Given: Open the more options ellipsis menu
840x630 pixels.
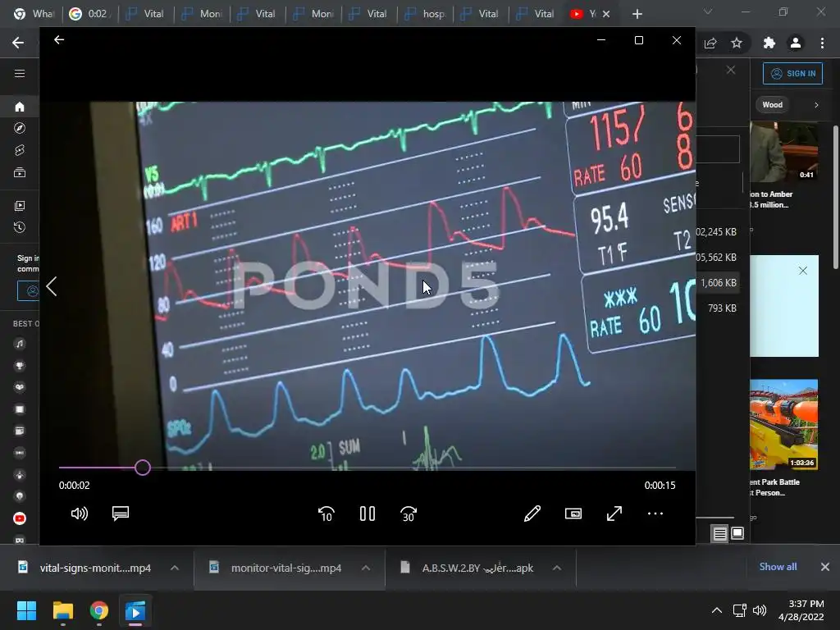Looking at the screenshot, I should click(x=655, y=514).
